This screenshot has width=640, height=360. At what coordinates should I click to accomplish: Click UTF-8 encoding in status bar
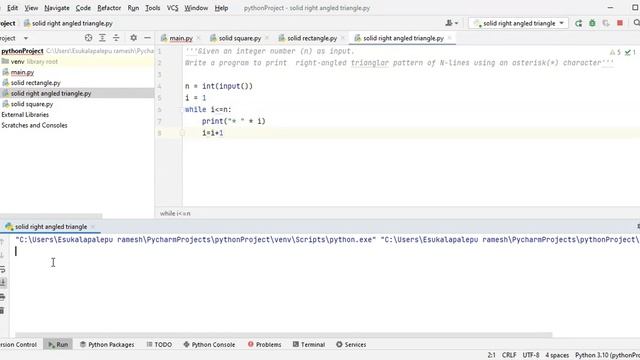tap(531, 355)
